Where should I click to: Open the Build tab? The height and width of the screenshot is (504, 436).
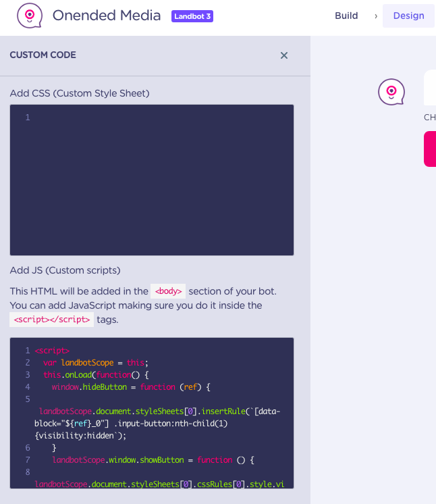point(346,16)
